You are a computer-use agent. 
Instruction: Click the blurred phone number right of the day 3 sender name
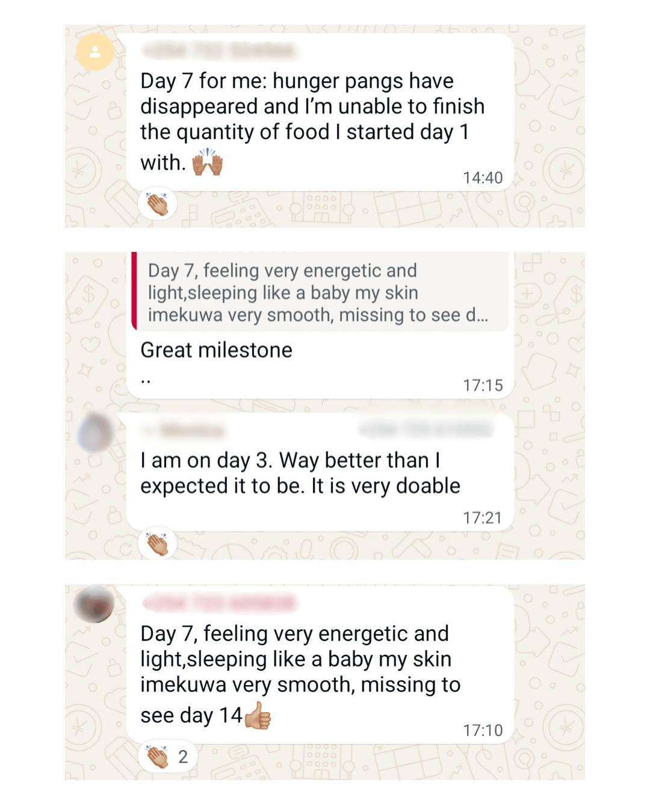tap(425, 429)
